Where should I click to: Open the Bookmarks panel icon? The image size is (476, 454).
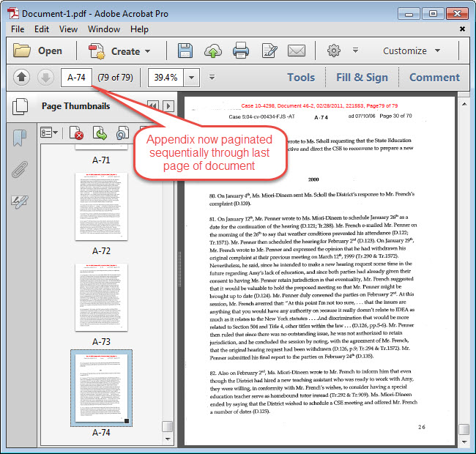20,138
